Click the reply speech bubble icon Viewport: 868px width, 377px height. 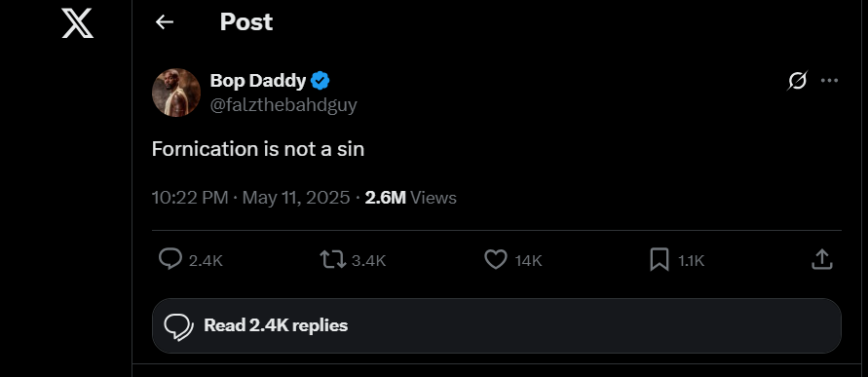pos(170,259)
